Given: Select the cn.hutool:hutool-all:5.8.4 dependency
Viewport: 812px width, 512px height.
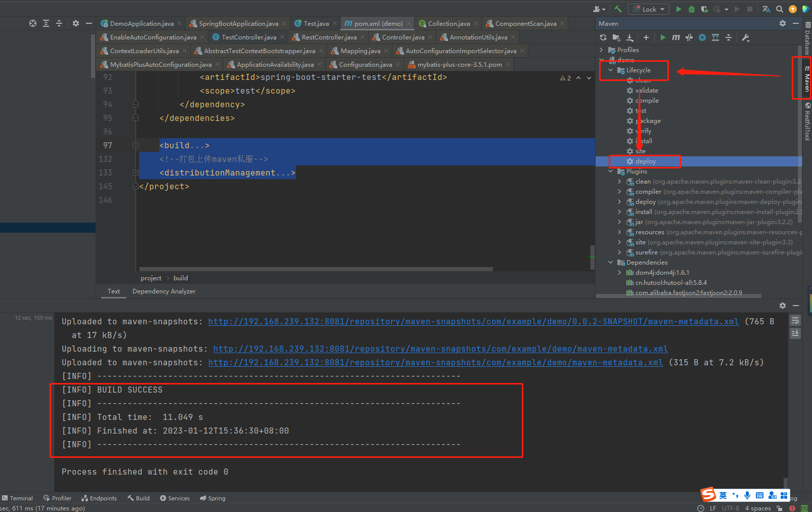Looking at the screenshot, I should coord(671,283).
